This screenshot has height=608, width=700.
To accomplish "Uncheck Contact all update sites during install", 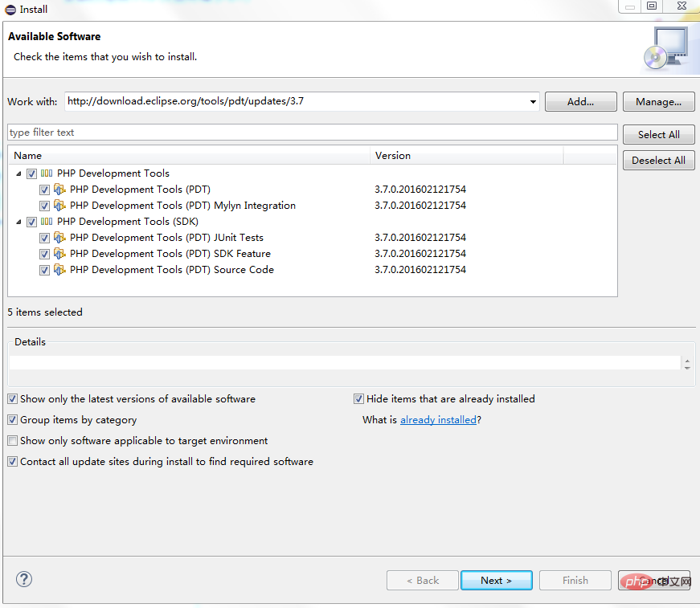I will point(13,462).
